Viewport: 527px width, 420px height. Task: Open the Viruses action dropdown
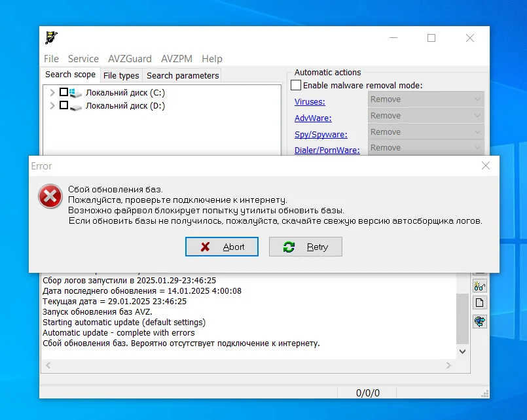pos(426,99)
